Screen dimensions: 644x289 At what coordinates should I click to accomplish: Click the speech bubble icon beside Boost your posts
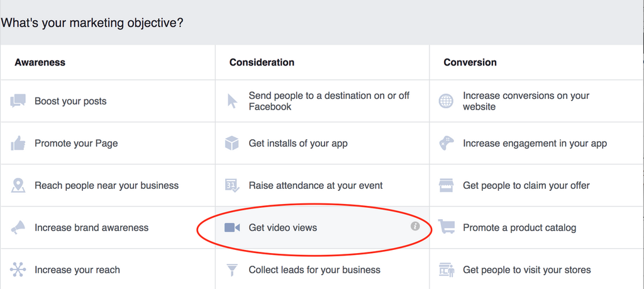(18, 101)
